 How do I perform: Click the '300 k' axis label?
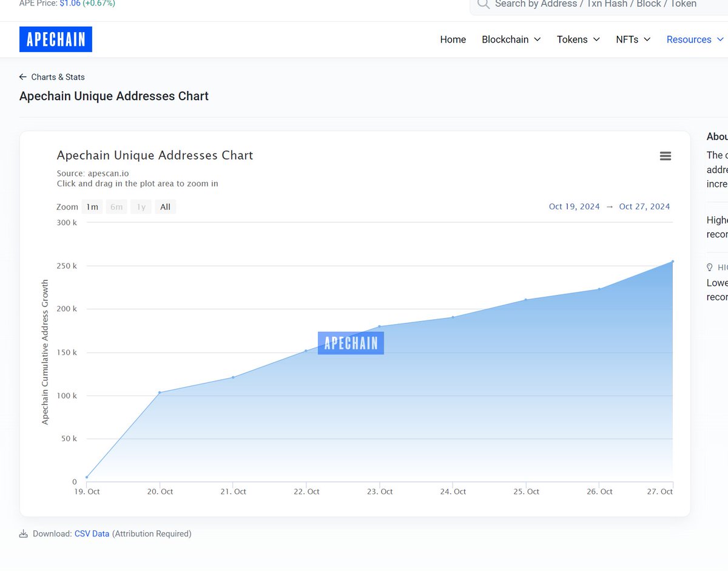click(67, 223)
